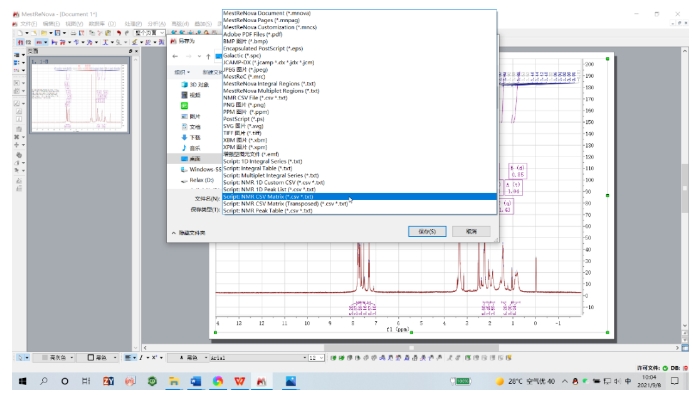Click the Open folder toolbar icon
The image size is (693, 395).
click(44, 33)
